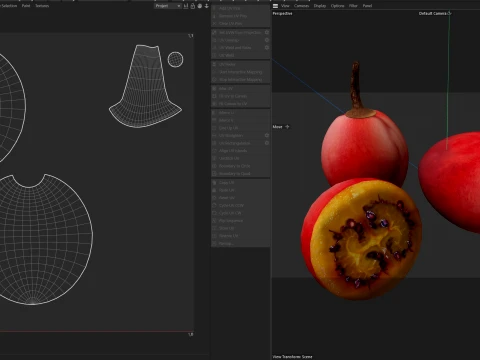Select the small circular UV island
Image resolution: width=480 pixels, height=360 pixels.
[175, 59]
